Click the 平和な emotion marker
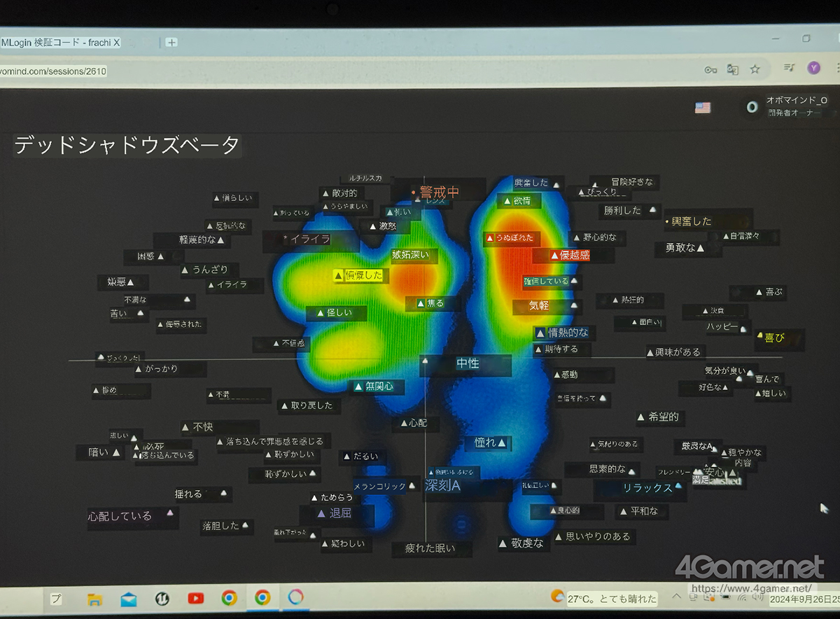 [x=639, y=511]
